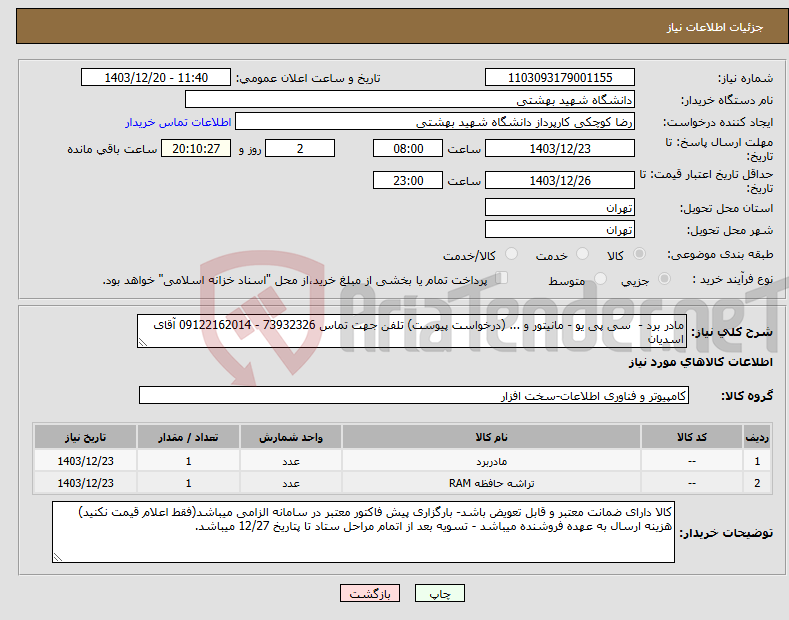
Task: Click the buyer name field دانشگاه شهید بهشتی
Action: point(410,100)
